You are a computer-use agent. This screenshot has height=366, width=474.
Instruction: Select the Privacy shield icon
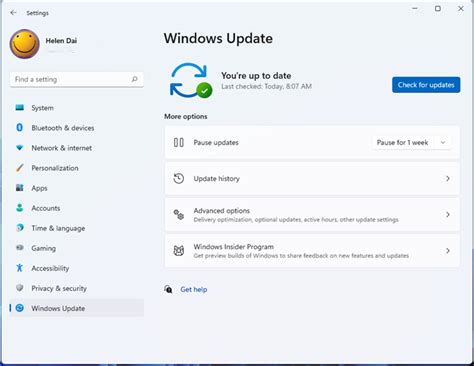(20, 288)
